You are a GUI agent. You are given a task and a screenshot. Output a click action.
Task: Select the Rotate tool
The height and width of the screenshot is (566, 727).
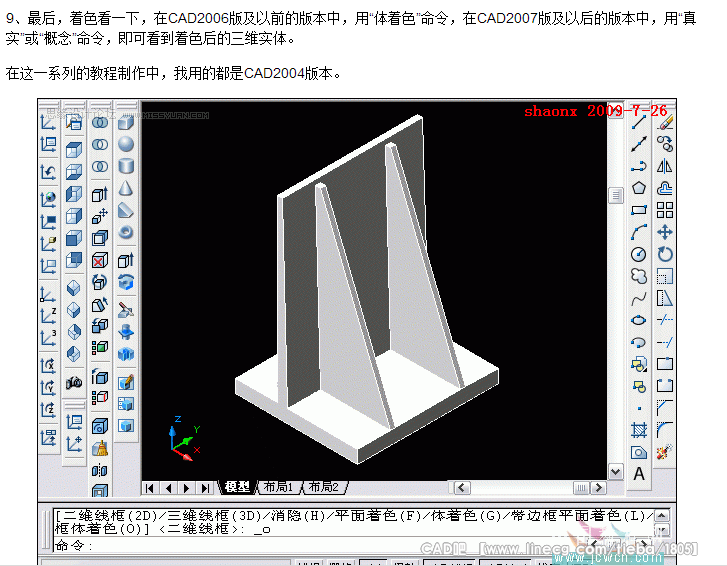[x=665, y=254]
